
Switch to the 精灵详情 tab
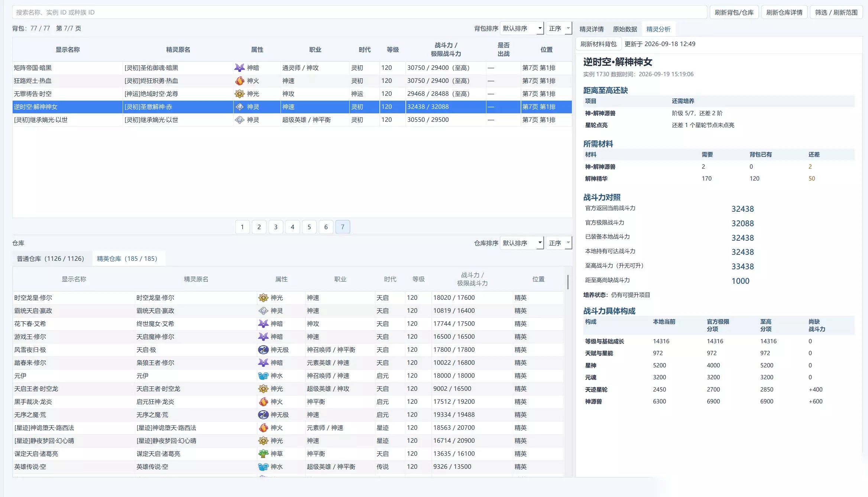click(x=591, y=29)
